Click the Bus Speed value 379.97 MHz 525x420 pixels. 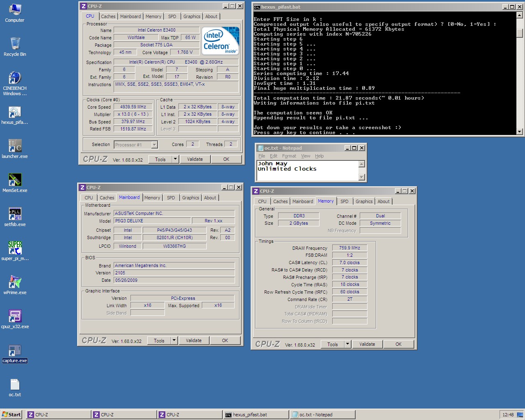tap(133, 121)
